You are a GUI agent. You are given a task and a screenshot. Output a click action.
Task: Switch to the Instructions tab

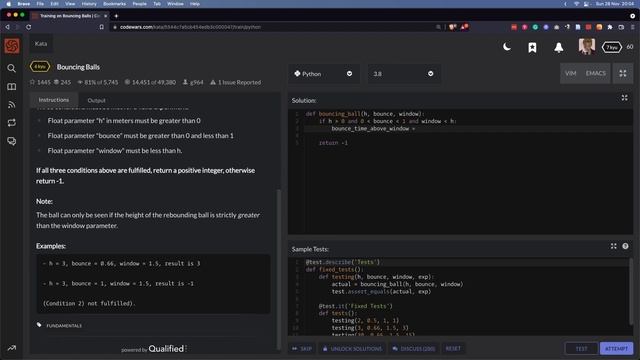coord(53,100)
